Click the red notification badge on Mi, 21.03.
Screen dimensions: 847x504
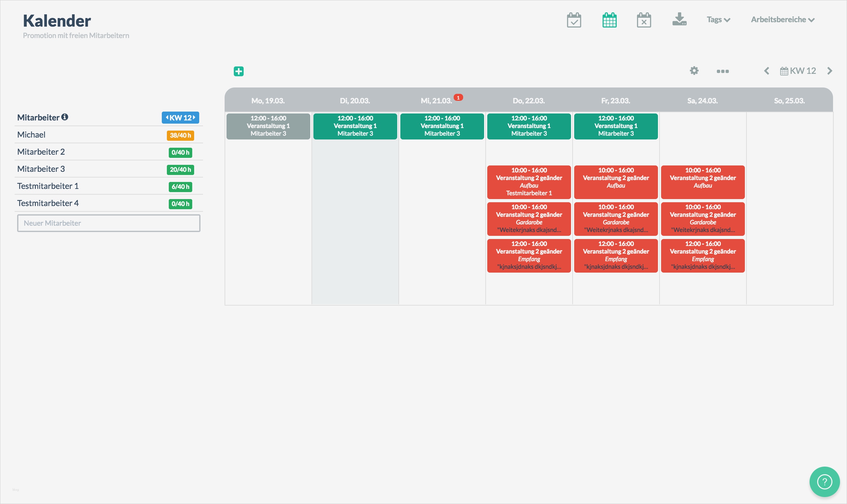tap(458, 98)
